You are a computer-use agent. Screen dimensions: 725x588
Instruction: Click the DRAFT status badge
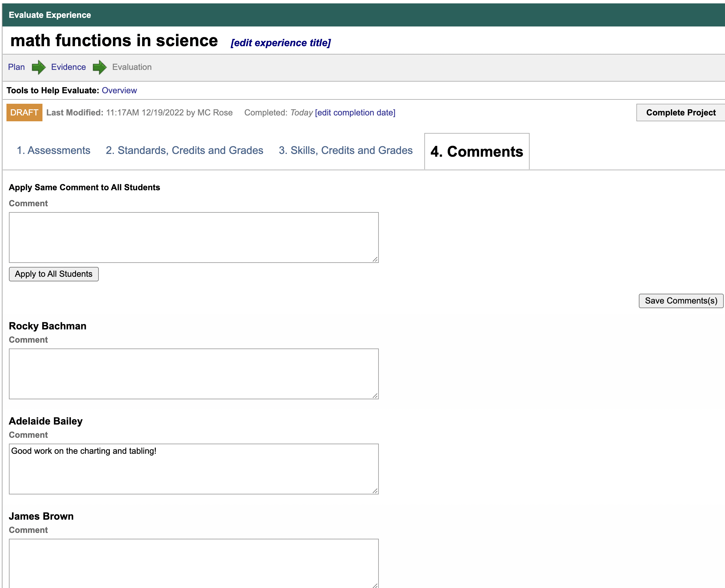(x=24, y=112)
